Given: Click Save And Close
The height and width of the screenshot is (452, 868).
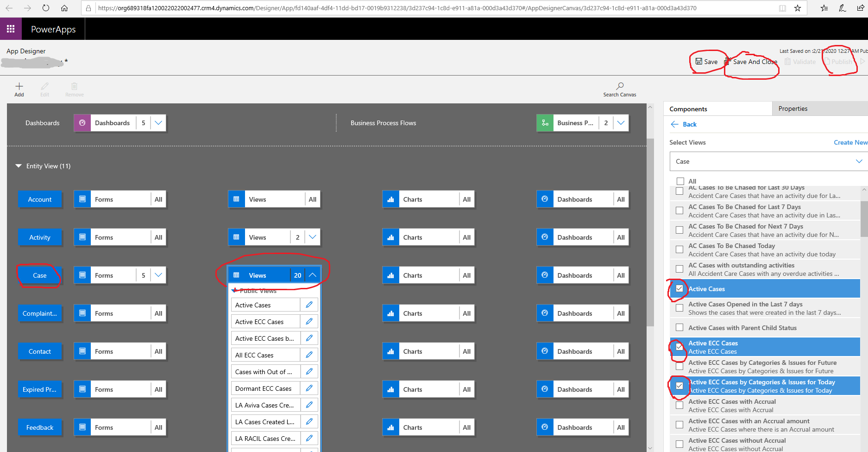Looking at the screenshot, I should (x=751, y=62).
